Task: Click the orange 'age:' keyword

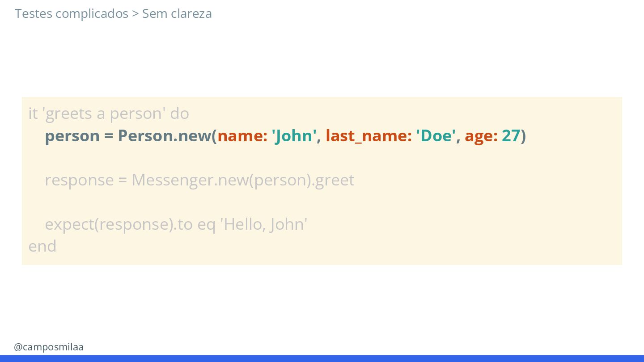Action: [x=481, y=136]
